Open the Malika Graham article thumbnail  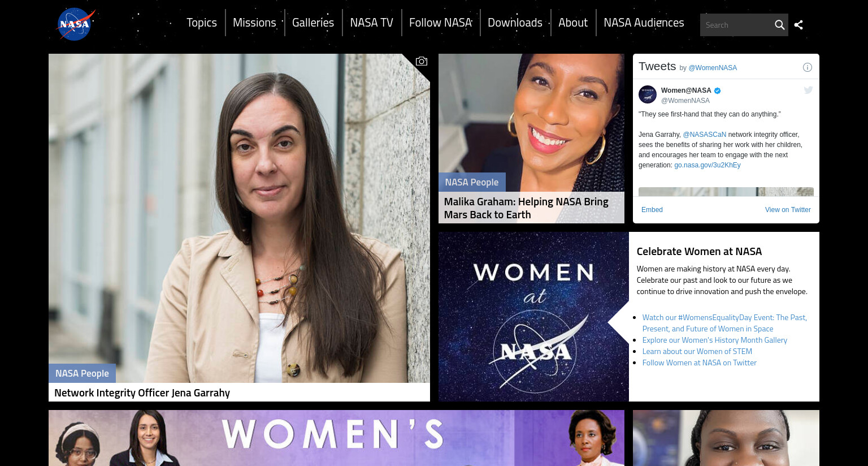click(531, 139)
